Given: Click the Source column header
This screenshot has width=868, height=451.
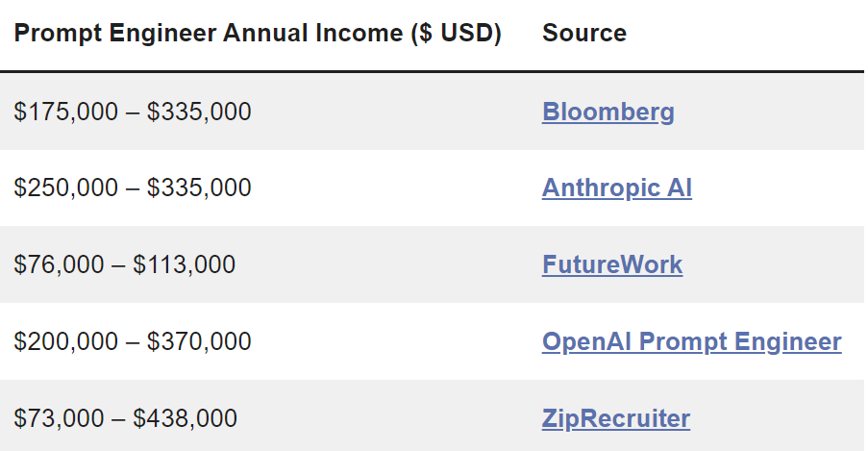Looking at the screenshot, I should tap(584, 34).
